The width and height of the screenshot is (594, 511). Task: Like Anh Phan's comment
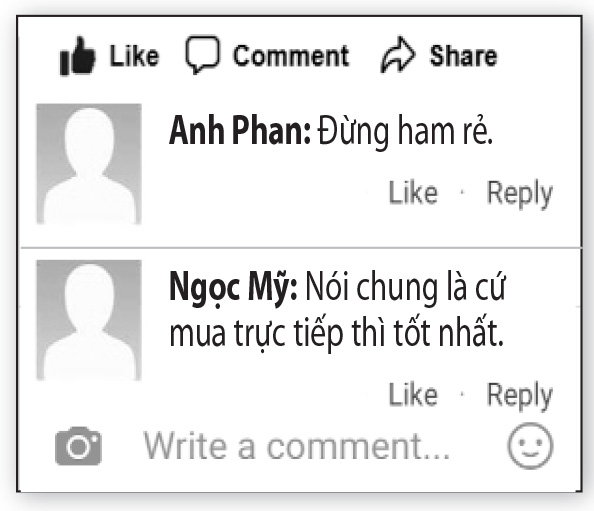[413, 192]
